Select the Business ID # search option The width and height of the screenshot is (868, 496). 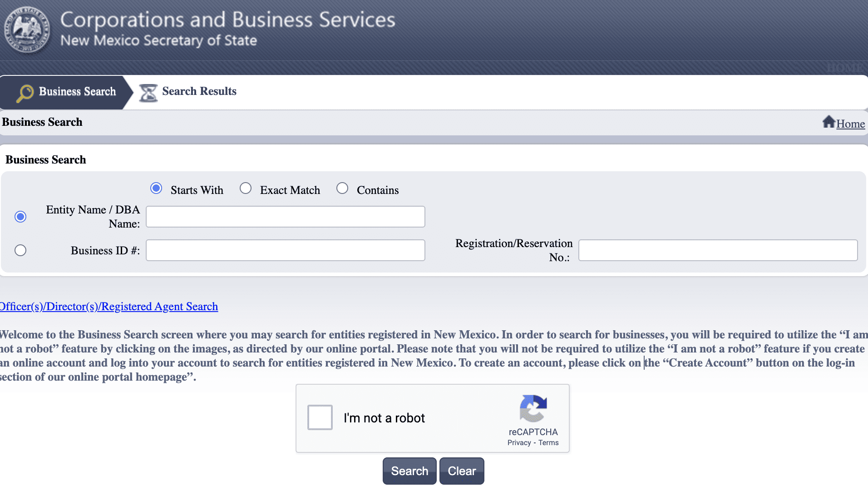point(20,250)
